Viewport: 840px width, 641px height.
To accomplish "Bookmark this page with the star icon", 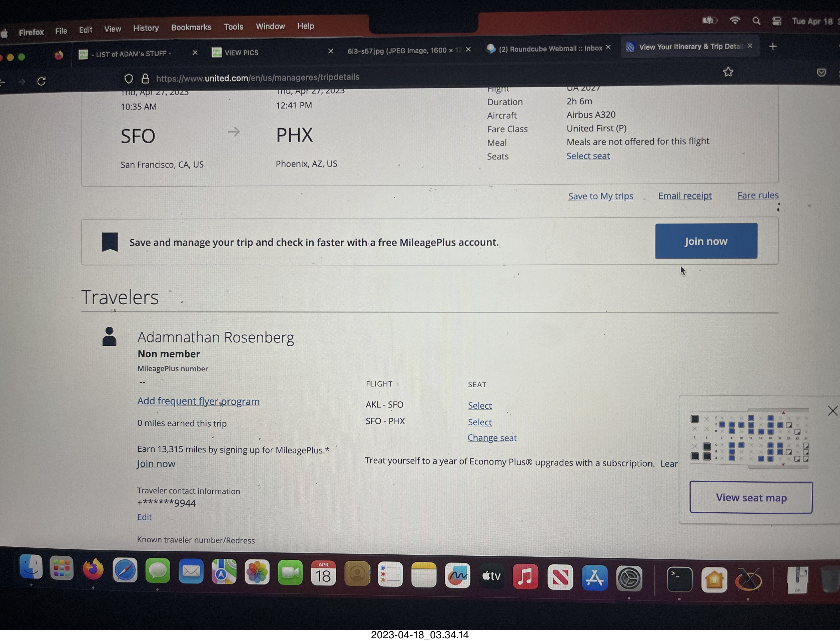I will (x=728, y=72).
